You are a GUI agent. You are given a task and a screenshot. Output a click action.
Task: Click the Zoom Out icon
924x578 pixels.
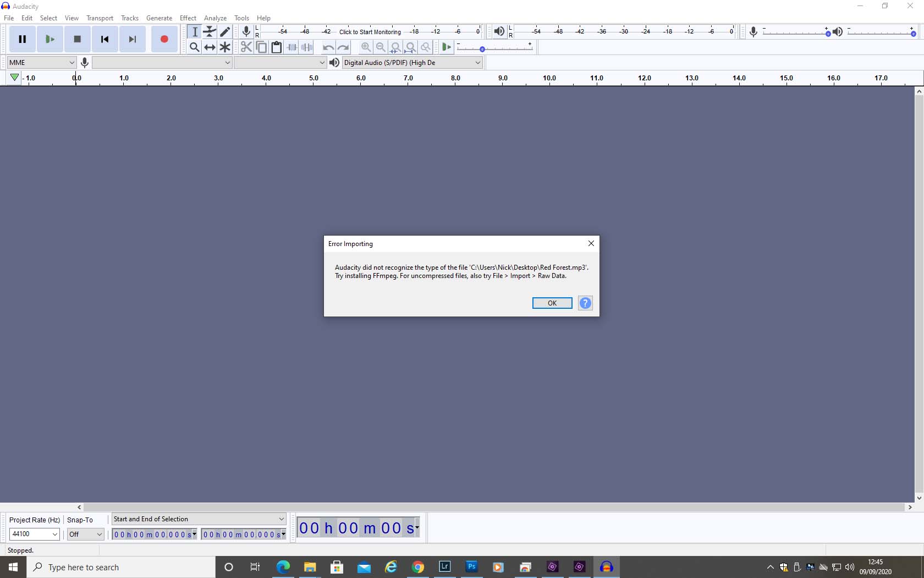[x=381, y=47]
